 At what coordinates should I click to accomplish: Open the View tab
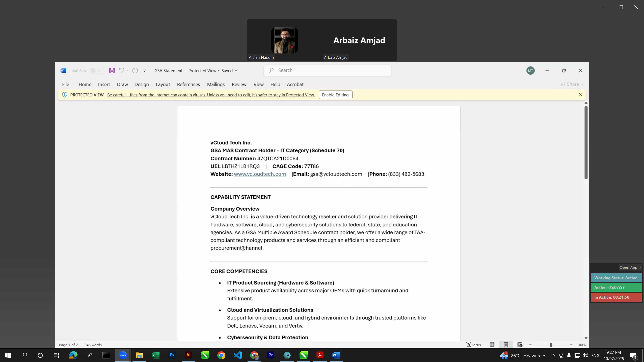[x=258, y=84]
